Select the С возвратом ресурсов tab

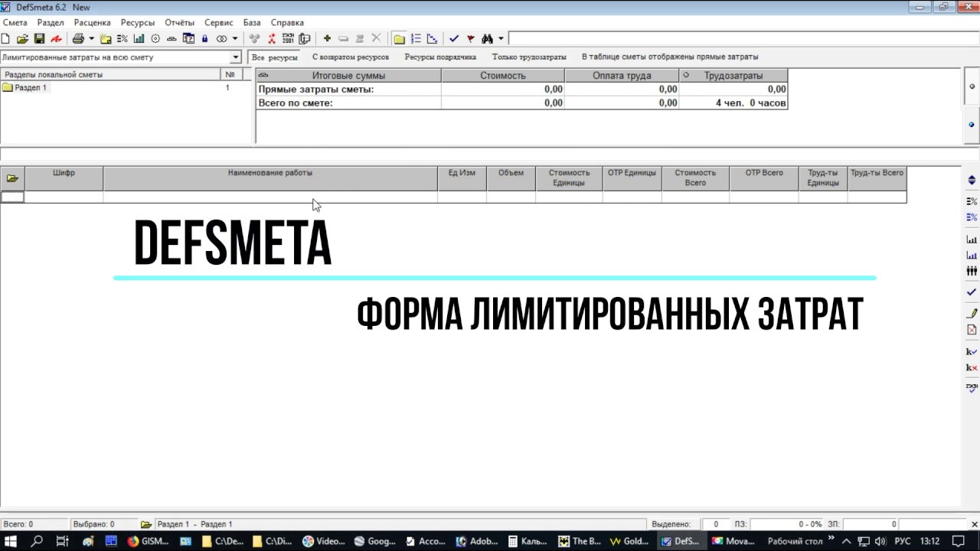pos(351,57)
